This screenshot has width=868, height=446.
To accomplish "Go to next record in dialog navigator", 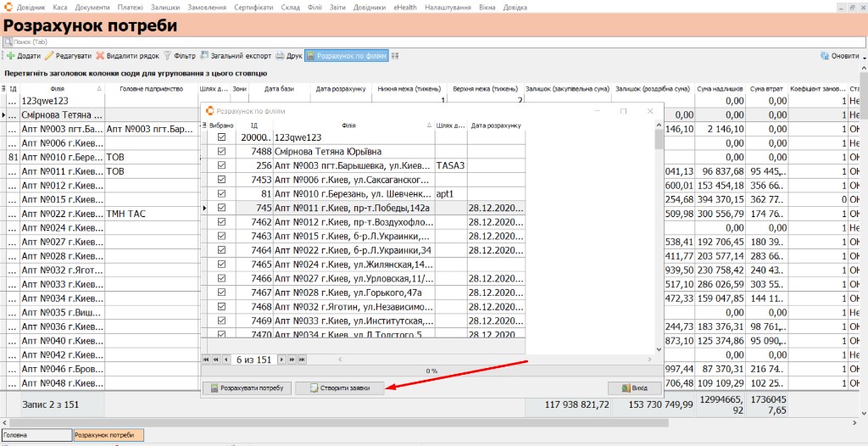I will (281, 360).
